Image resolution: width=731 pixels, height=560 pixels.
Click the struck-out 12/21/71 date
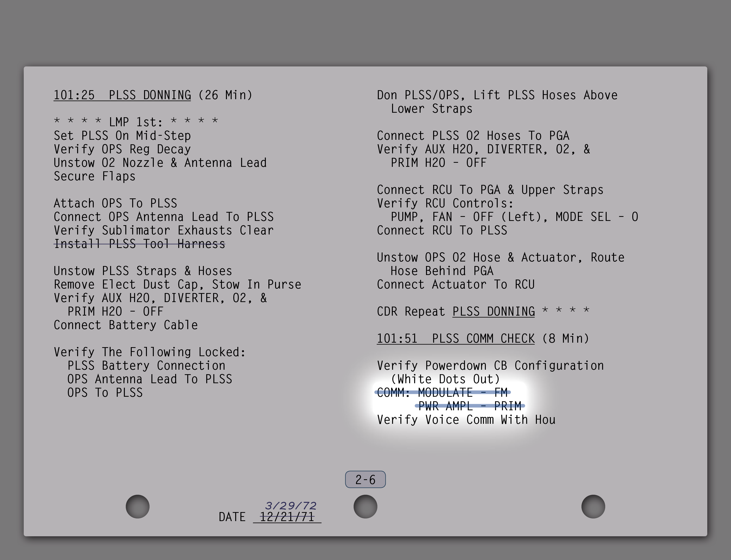(287, 517)
